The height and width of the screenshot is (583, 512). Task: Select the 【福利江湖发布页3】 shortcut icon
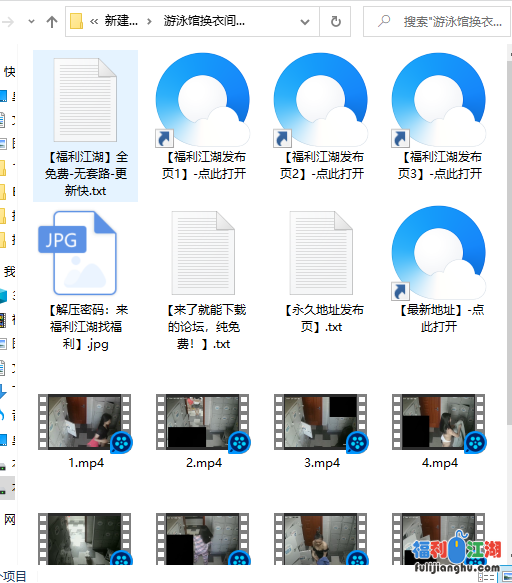tap(439, 99)
